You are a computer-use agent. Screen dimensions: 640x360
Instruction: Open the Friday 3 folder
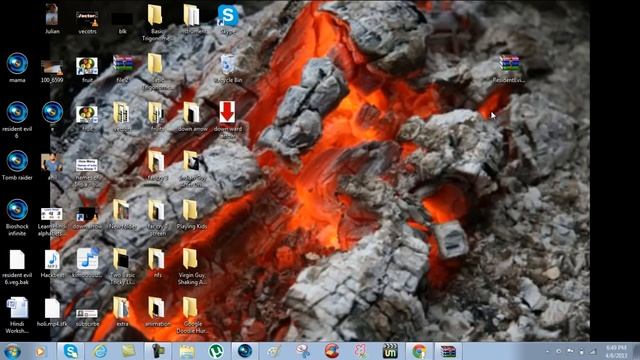pos(157,165)
